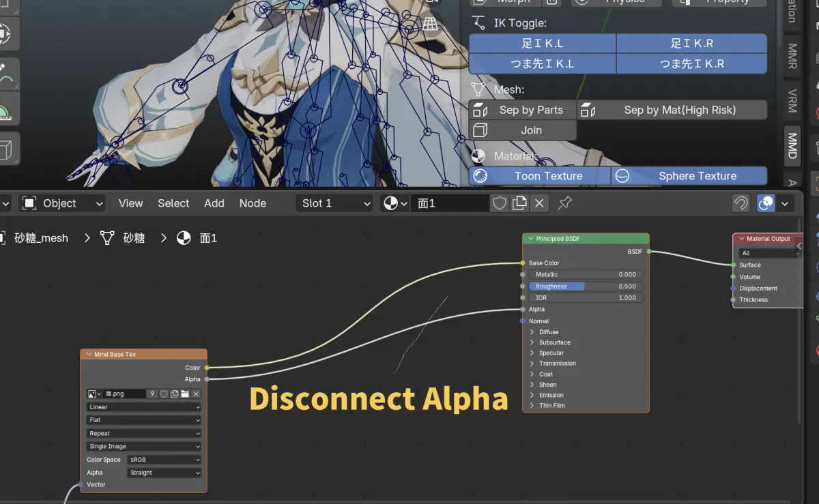This screenshot has height=504, width=819.
Task: Open the Node menu in node editor
Action: (253, 203)
